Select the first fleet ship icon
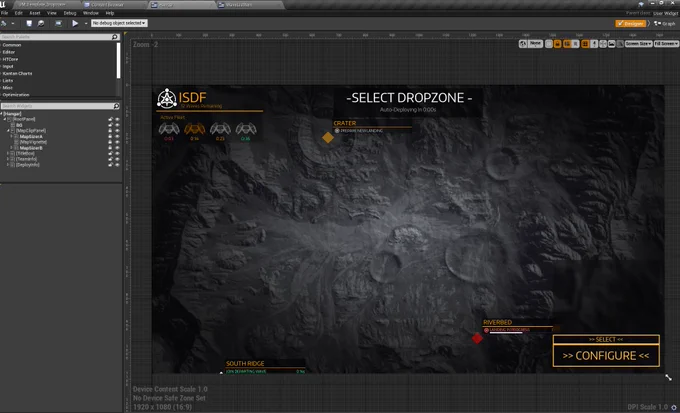 [x=169, y=129]
